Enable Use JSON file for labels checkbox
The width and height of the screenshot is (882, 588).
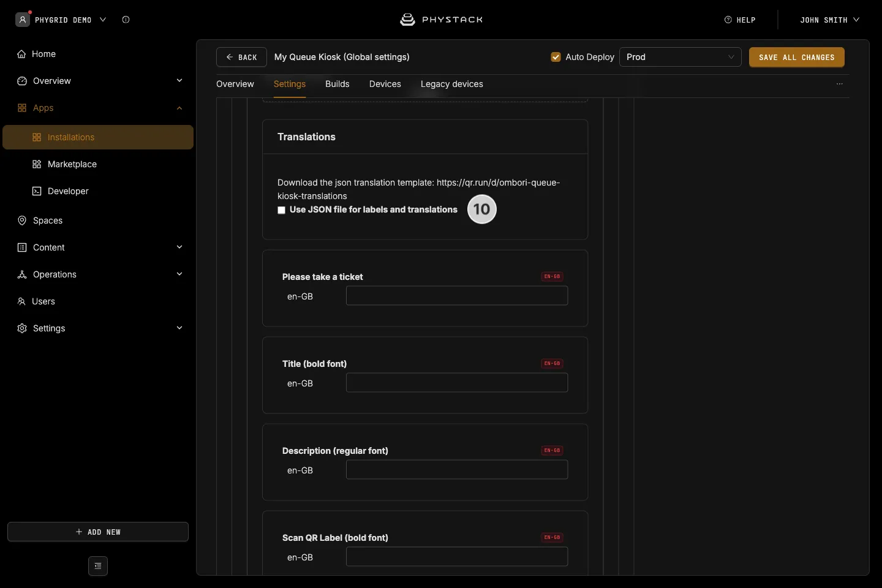point(282,210)
